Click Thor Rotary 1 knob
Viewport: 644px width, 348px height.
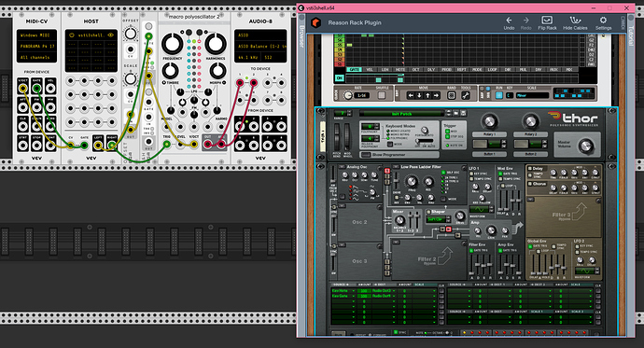pos(489,121)
